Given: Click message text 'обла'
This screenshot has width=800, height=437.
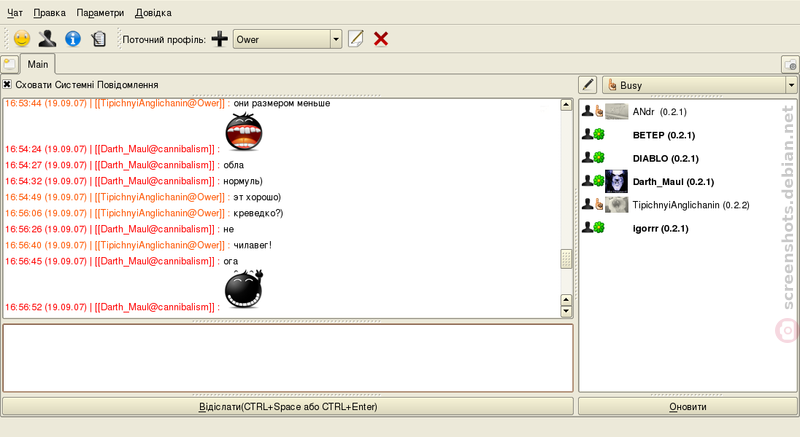Looking at the screenshot, I should pos(234,165).
